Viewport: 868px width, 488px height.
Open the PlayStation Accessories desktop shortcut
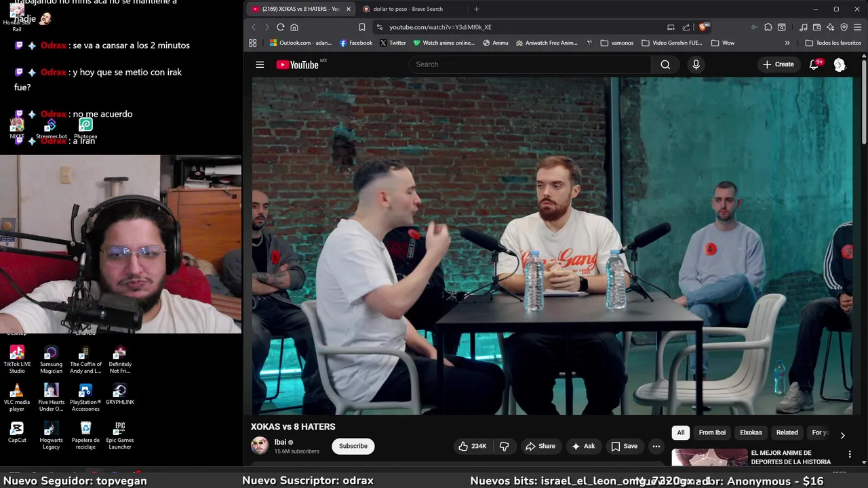(85, 397)
